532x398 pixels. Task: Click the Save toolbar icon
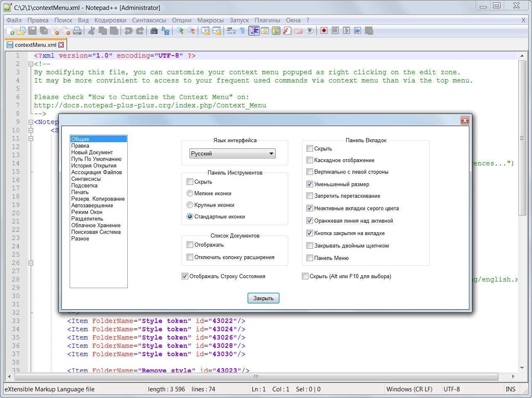click(32, 31)
